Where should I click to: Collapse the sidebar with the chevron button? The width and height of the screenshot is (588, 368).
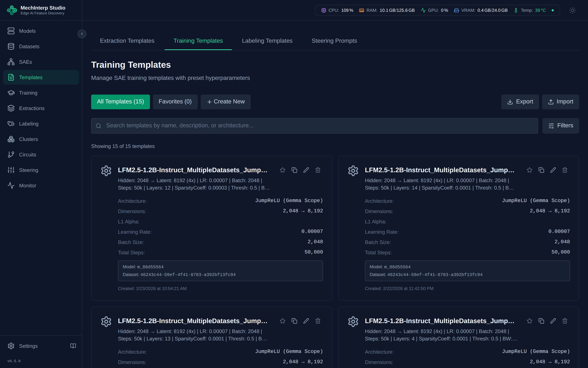pyautogui.click(x=82, y=34)
